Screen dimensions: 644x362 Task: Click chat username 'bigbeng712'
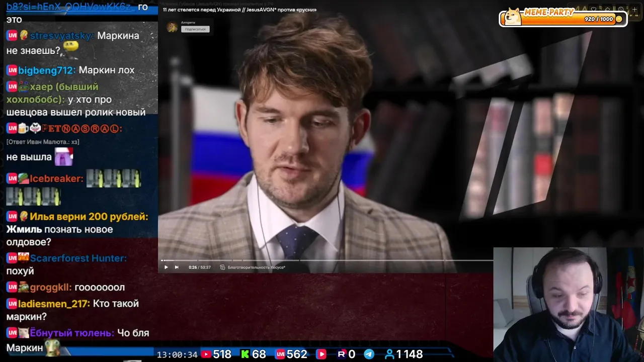coord(47,70)
